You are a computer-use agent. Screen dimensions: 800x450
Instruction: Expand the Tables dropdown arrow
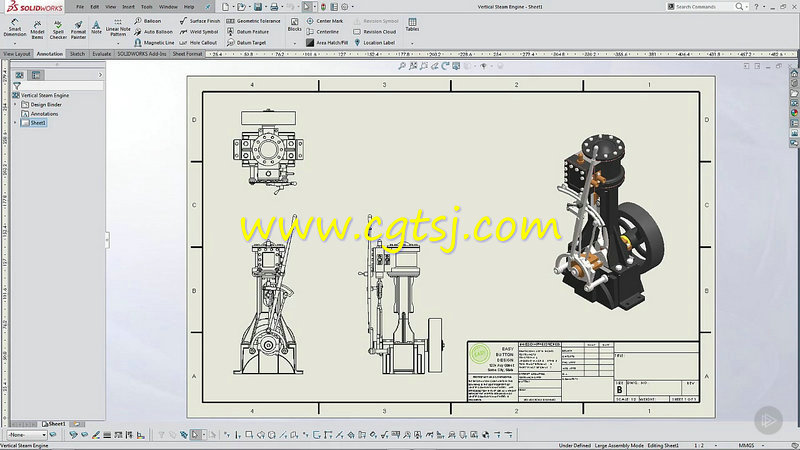click(412, 43)
